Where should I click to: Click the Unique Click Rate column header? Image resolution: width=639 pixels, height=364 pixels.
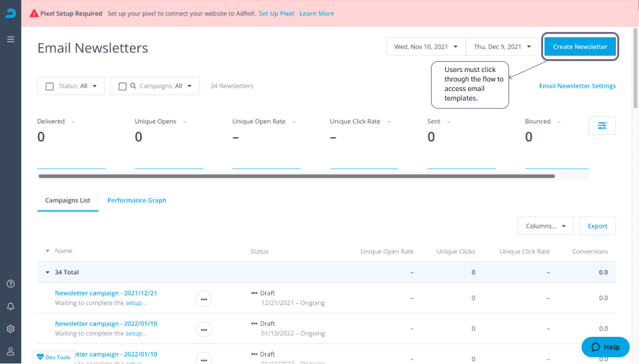click(525, 252)
